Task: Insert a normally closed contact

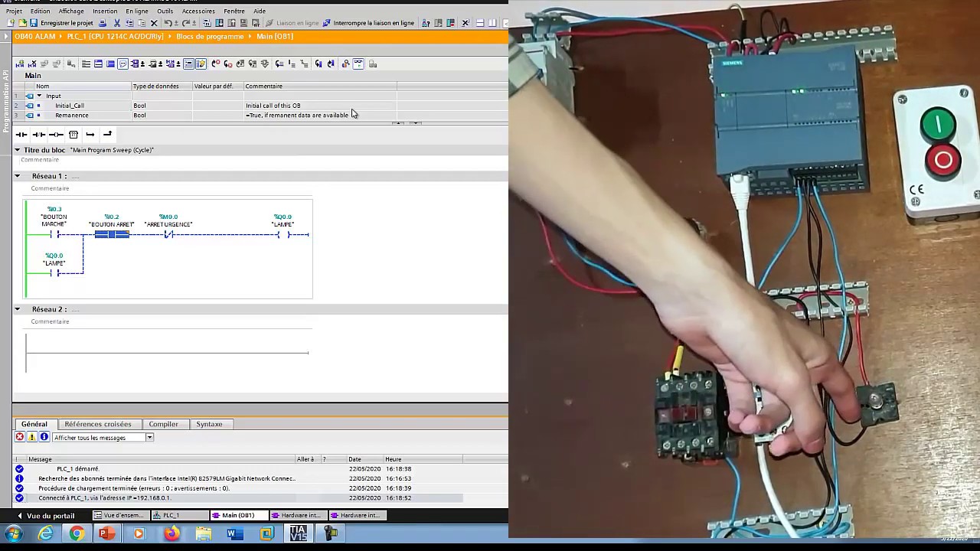Action: click(39, 135)
